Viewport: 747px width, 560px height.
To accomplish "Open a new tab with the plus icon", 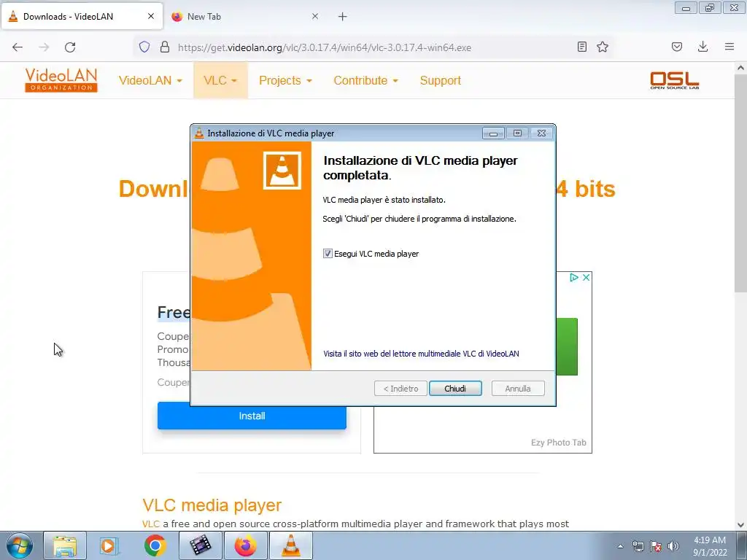I will coord(343,17).
